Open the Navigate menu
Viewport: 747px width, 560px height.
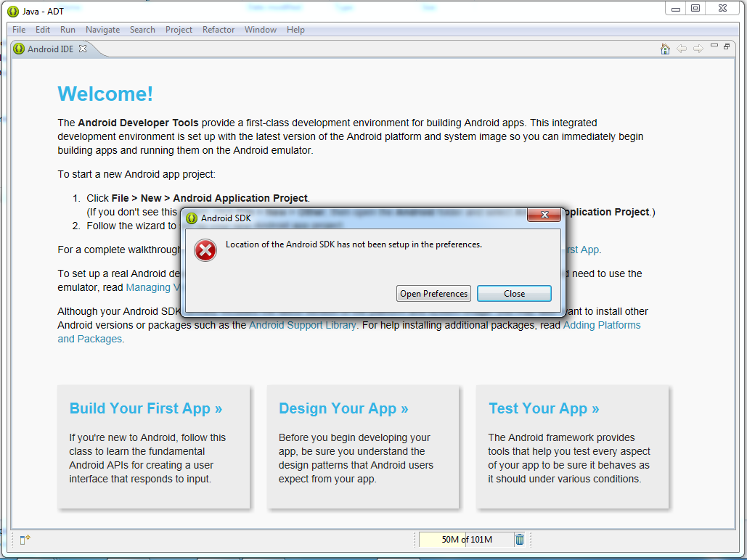pyautogui.click(x=103, y=30)
